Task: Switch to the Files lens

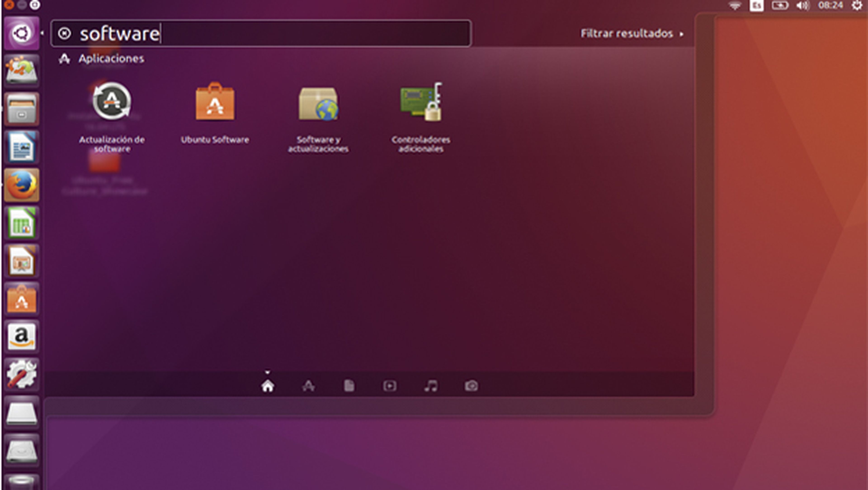Action: click(x=349, y=386)
